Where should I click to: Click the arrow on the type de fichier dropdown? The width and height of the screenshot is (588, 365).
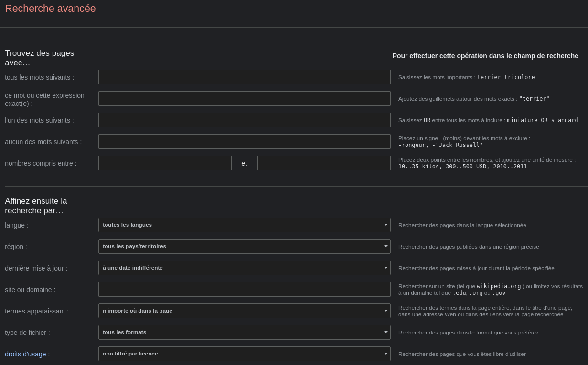tap(385, 332)
